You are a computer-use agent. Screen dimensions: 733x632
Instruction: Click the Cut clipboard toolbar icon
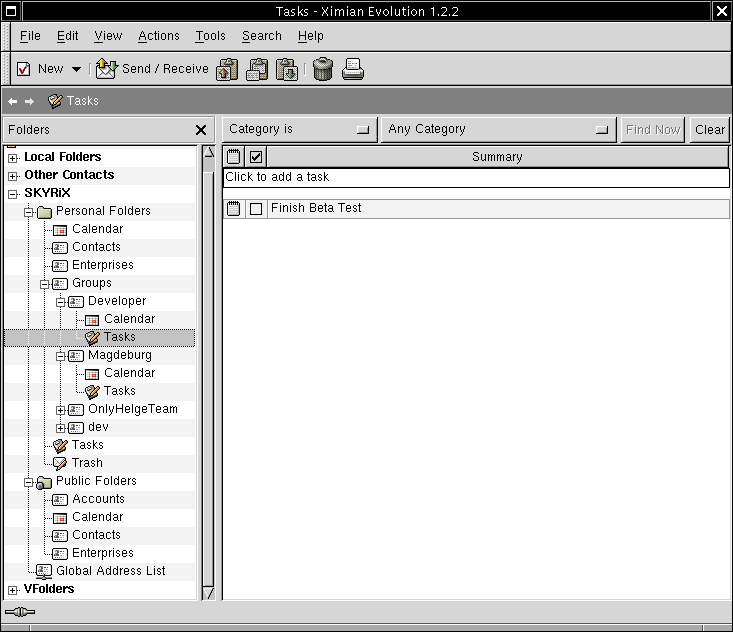point(227,69)
